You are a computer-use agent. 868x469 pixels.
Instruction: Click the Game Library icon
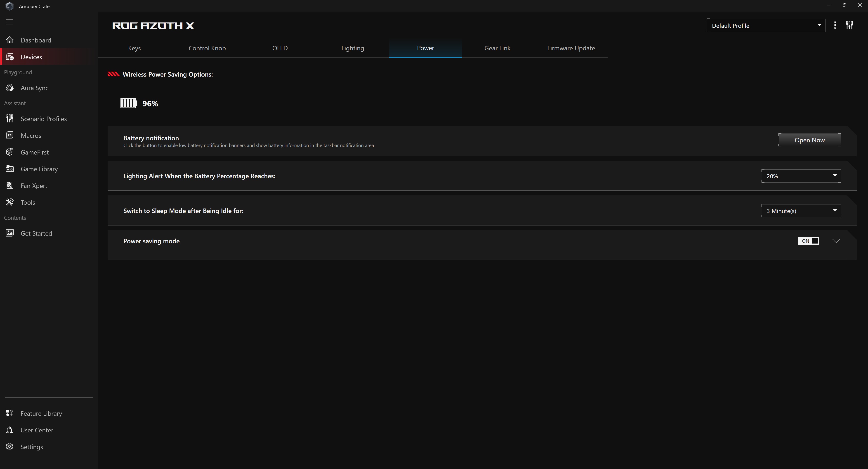tap(10, 169)
